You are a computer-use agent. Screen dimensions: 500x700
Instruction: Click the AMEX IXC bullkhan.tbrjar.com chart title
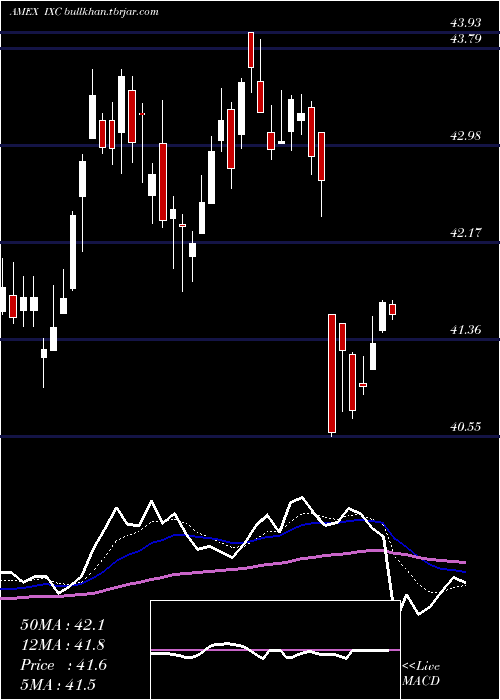84,11
